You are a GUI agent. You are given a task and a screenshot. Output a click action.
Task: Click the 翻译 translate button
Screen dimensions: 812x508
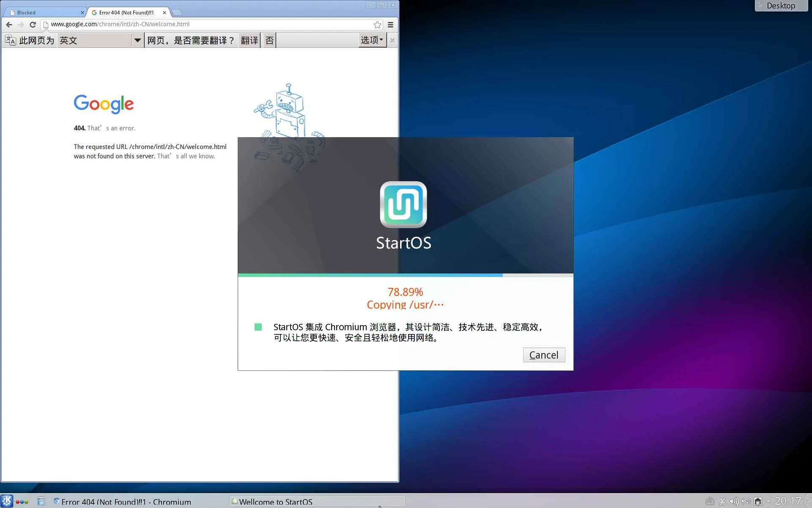[x=249, y=40]
